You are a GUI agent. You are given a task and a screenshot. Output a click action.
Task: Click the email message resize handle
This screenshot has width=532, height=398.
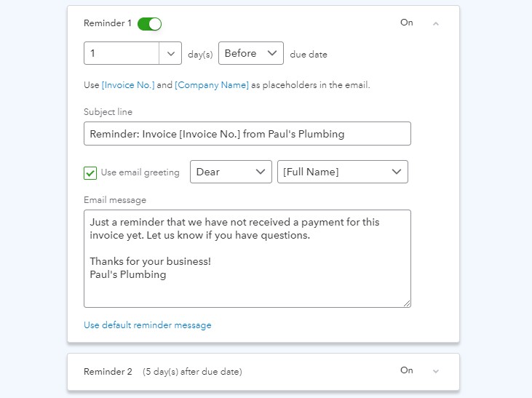[x=407, y=303]
